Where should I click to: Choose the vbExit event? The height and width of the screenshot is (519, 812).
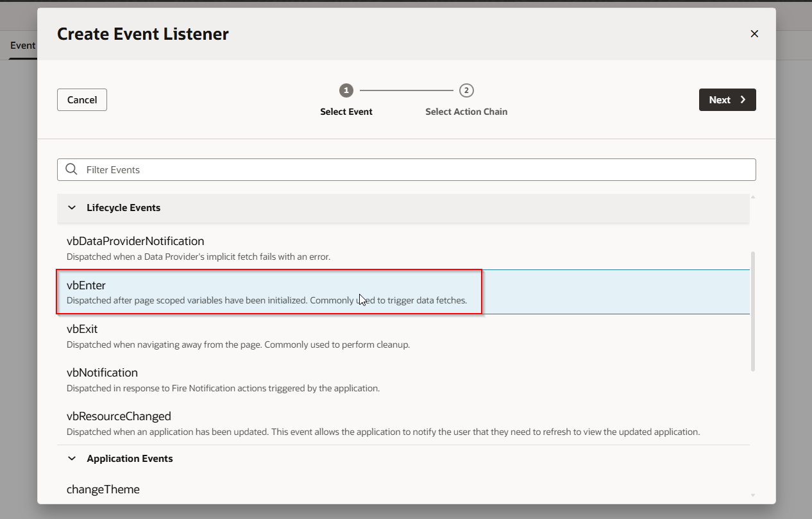point(82,329)
